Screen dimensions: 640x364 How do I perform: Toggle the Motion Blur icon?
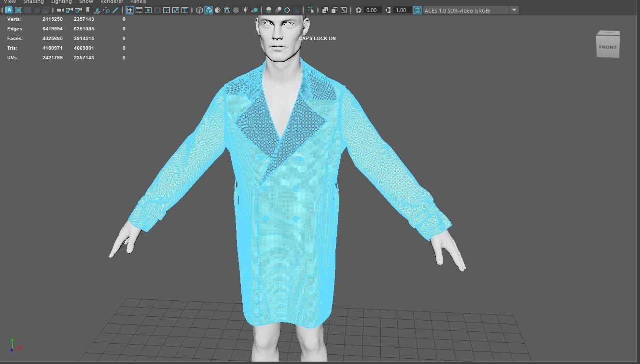tap(278, 10)
